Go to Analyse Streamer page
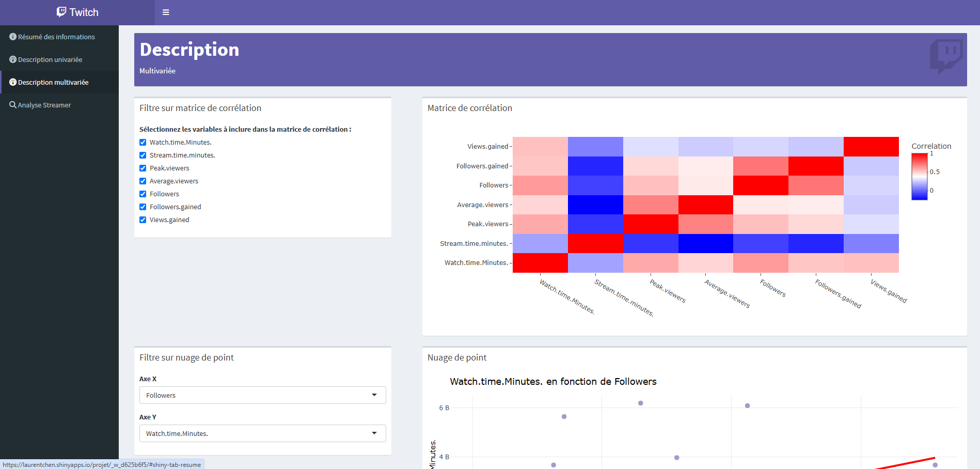The image size is (980, 469). coord(44,105)
